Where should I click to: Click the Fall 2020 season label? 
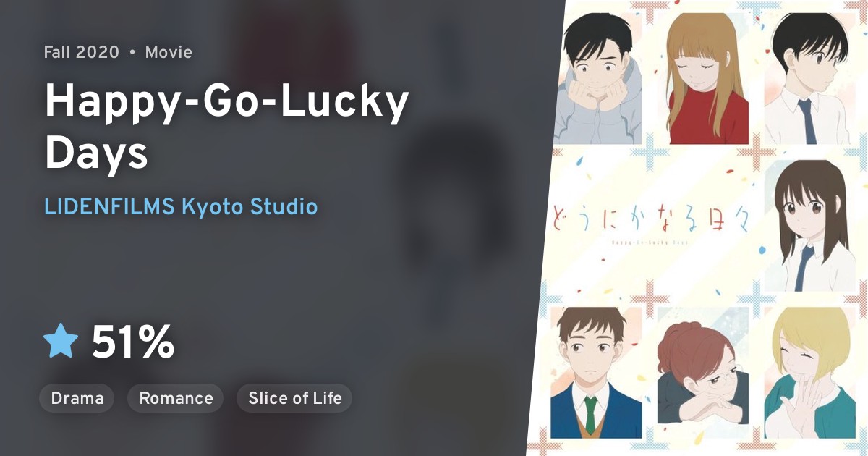[82, 52]
